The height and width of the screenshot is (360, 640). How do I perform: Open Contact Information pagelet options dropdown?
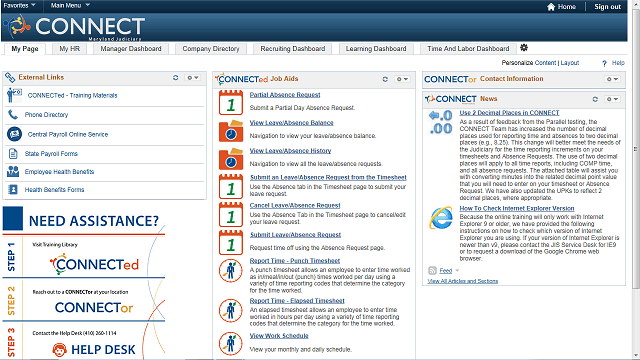pos(612,79)
